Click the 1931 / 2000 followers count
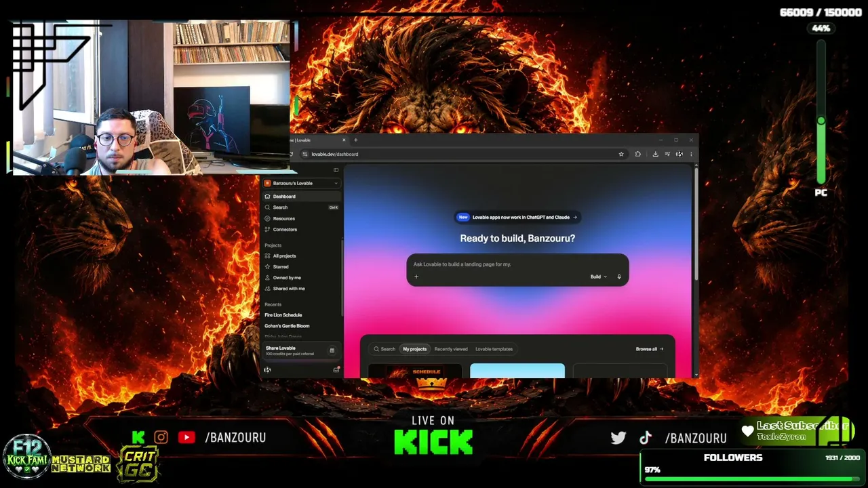 coord(842,458)
